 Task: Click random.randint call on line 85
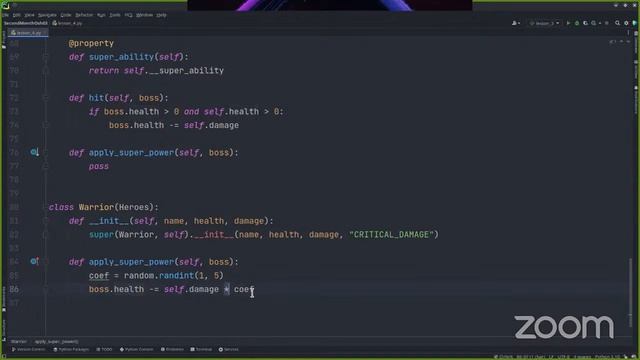174,276
